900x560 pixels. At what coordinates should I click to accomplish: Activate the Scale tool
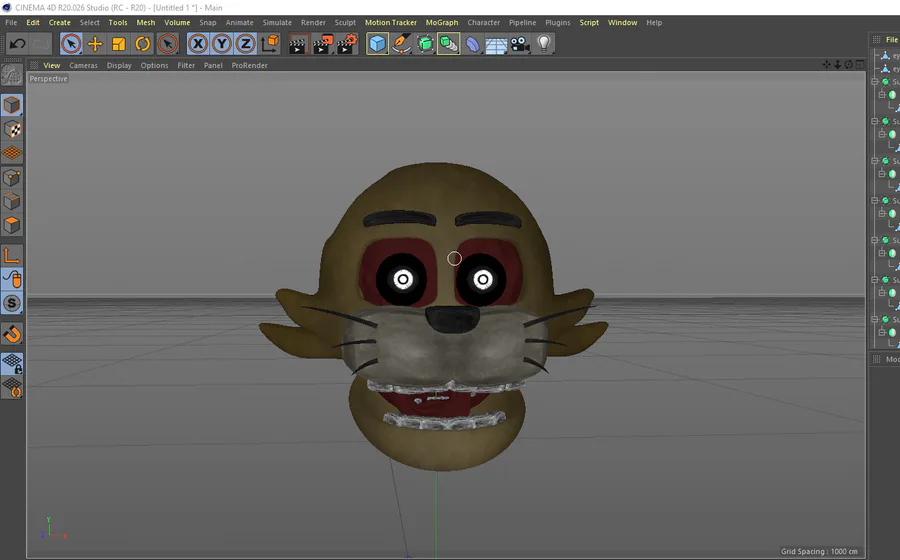coord(119,44)
